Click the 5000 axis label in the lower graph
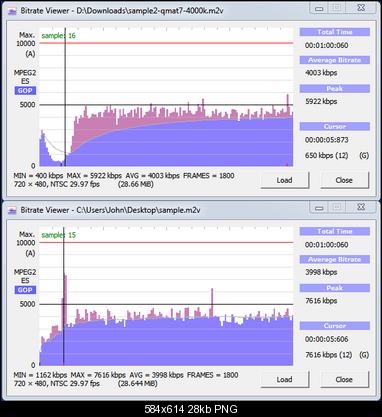 click(x=27, y=304)
